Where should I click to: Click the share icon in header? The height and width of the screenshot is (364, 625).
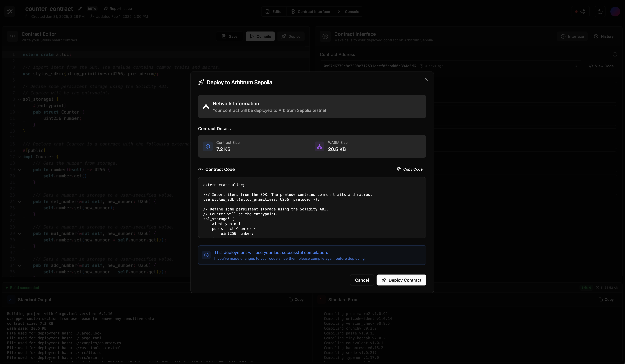click(583, 12)
